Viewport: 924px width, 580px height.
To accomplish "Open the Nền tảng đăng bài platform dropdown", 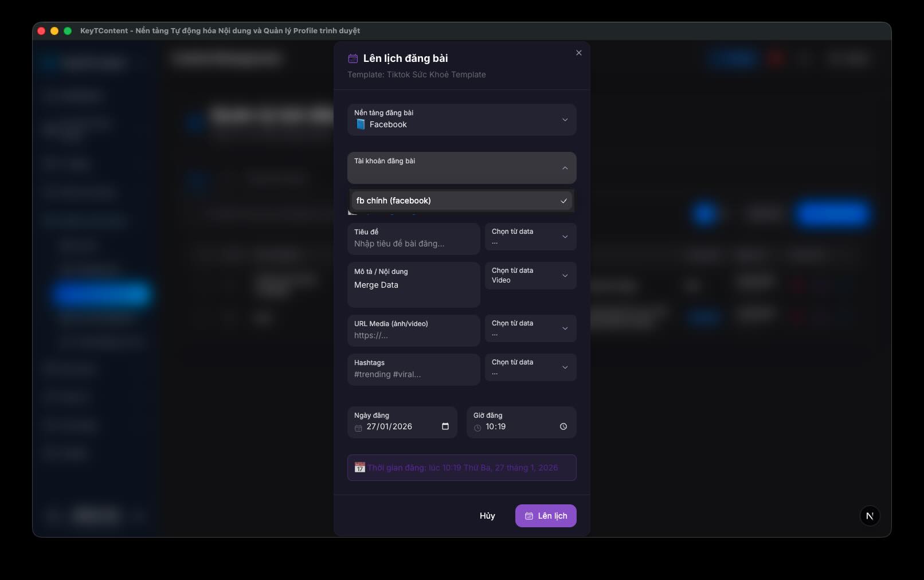I will pos(461,120).
